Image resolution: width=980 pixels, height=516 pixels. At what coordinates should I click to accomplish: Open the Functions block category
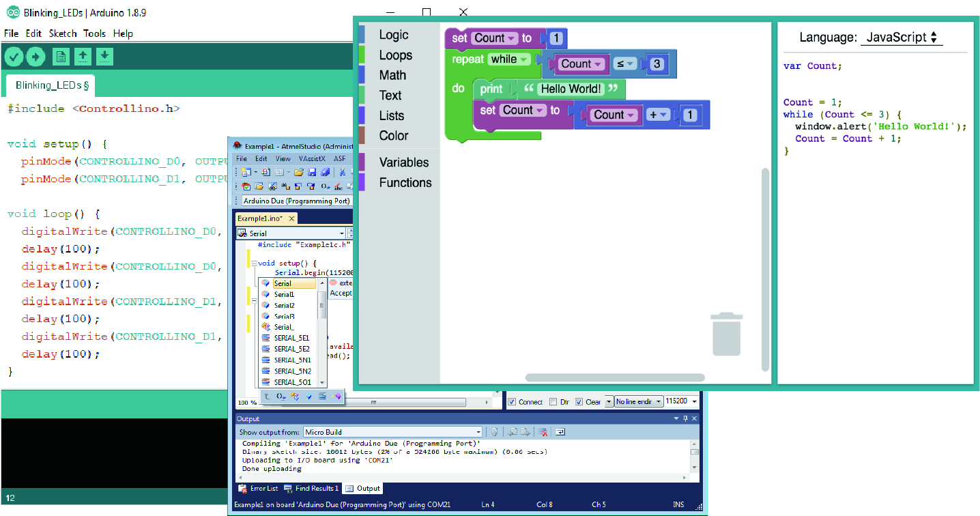click(x=405, y=183)
